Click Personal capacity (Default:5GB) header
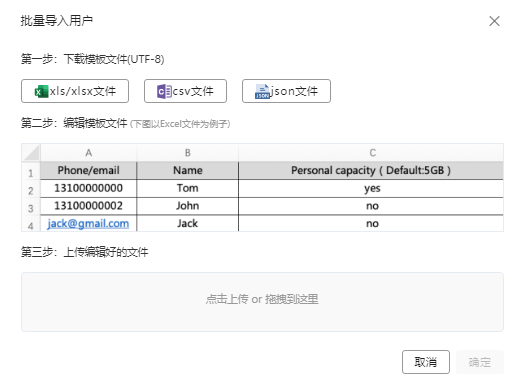516x377 pixels. point(371,170)
